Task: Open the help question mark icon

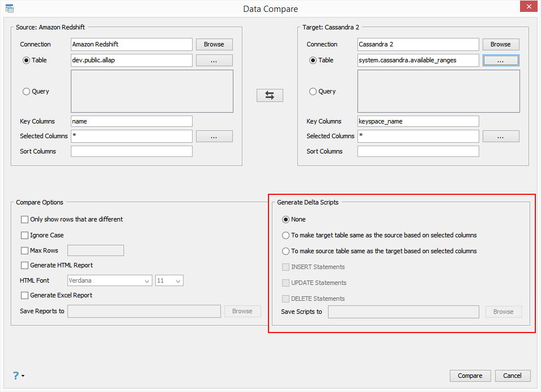Action: click(16, 375)
